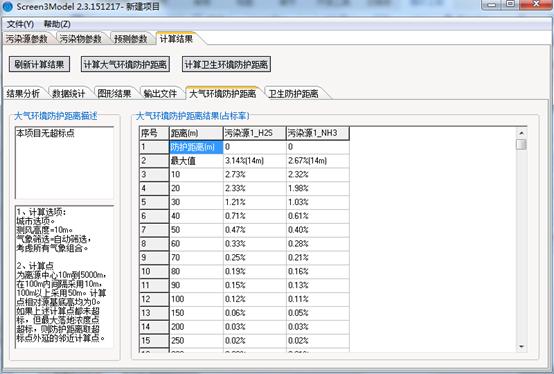The image size is (554, 374).
Task: Select the 0.25% cell in row 9
Action: [255, 257]
